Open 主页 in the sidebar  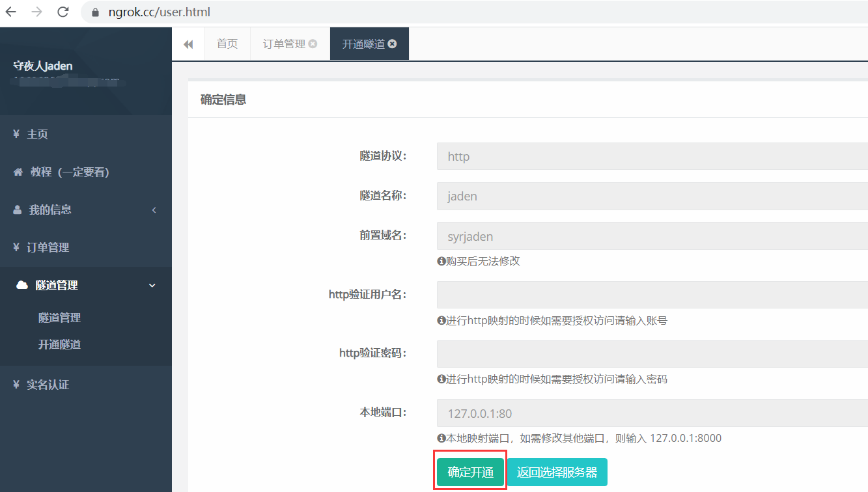pos(37,134)
